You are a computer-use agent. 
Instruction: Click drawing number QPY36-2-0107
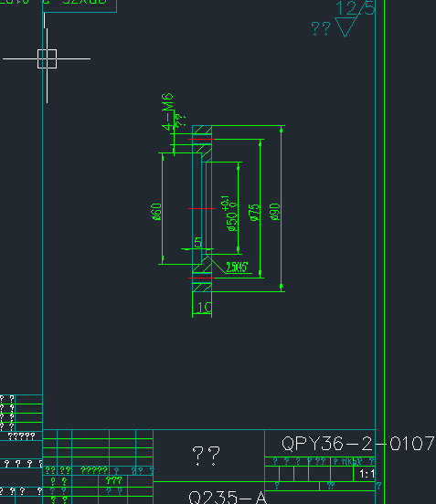click(357, 444)
